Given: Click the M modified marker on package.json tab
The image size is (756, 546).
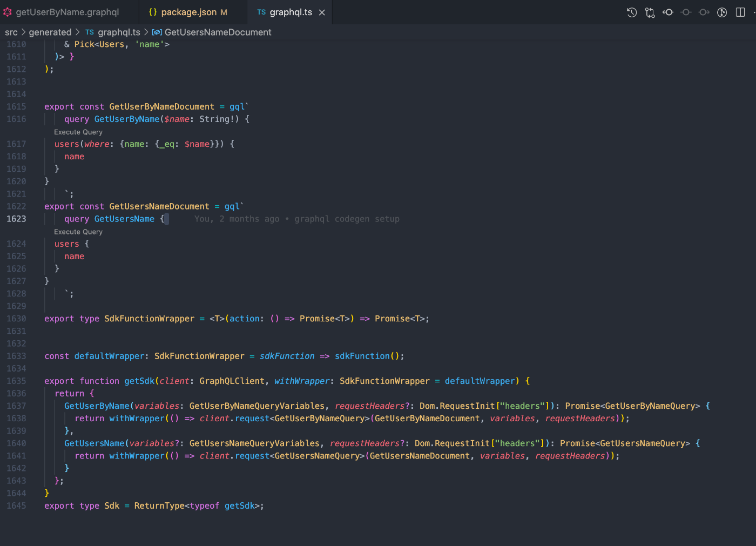Looking at the screenshot, I should point(224,12).
